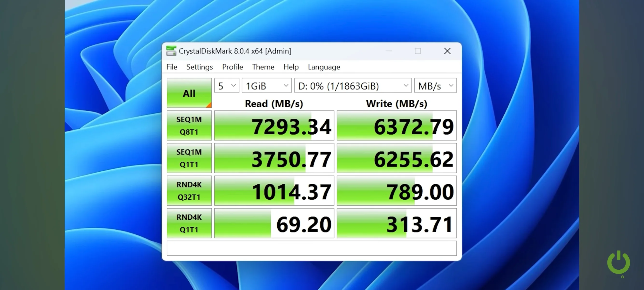Start the RND4K Q32T1 benchmark
The height and width of the screenshot is (290, 644).
click(189, 191)
